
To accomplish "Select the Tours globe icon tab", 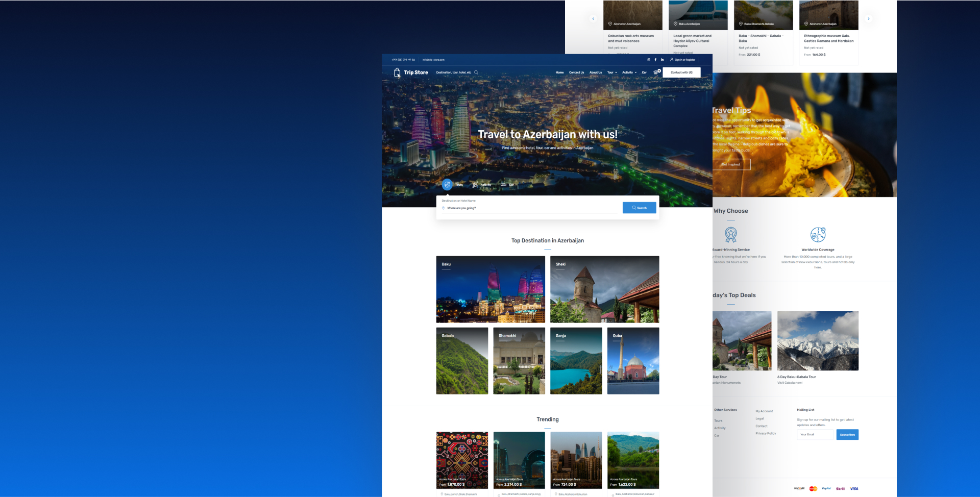I will pos(447,185).
